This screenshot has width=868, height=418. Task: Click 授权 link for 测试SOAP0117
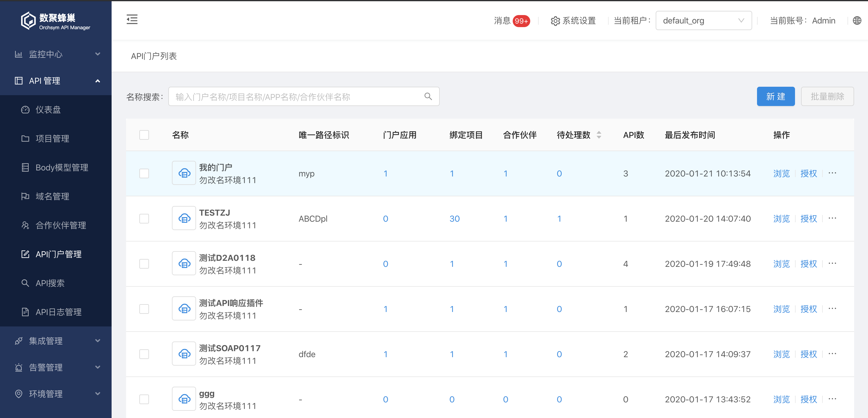click(x=808, y=354)
